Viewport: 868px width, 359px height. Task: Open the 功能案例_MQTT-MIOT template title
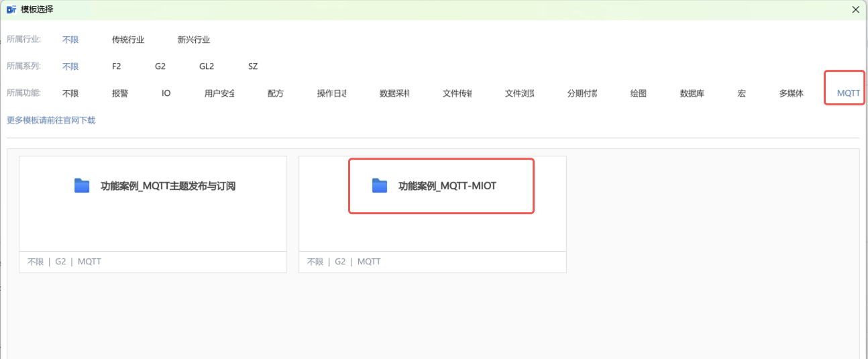[x=447, y=186]
